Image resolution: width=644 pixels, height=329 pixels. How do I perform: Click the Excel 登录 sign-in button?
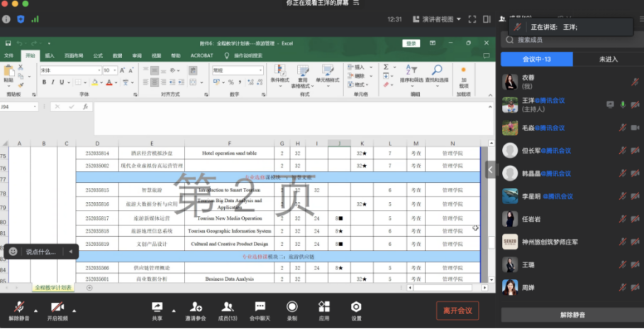(x=411, y=43)
